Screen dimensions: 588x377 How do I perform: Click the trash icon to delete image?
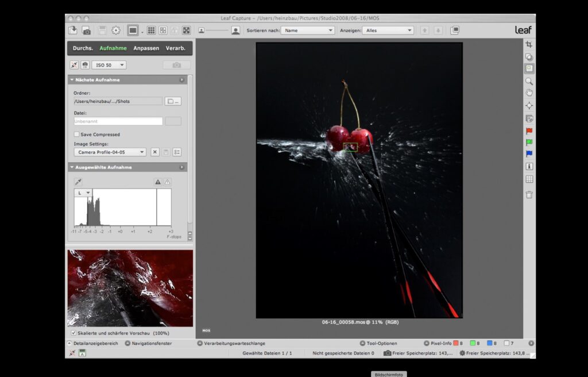pos(529,194)
